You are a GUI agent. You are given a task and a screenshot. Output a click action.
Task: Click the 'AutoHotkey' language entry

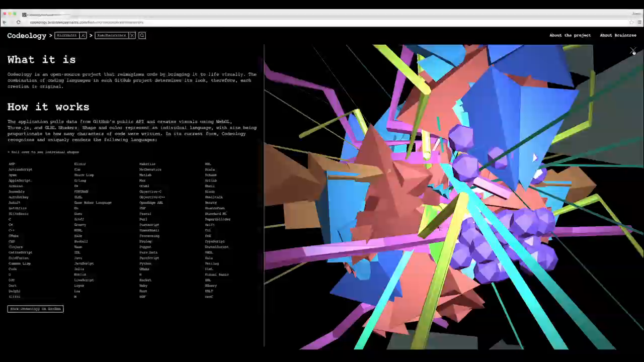click(x=19, y=197)
